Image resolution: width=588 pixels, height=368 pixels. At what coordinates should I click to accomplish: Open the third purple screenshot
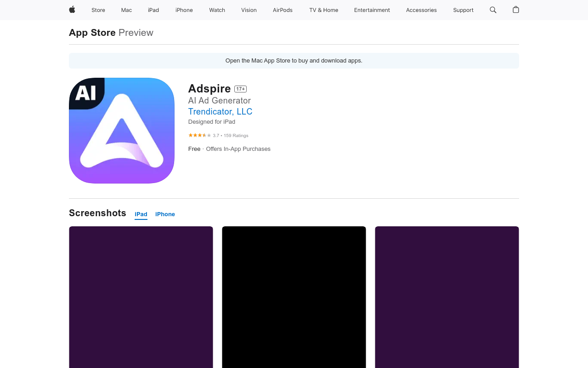point(447,297)
